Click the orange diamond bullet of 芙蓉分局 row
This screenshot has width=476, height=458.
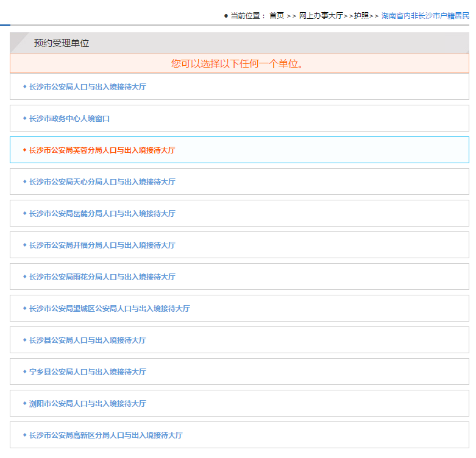[24, 150]
